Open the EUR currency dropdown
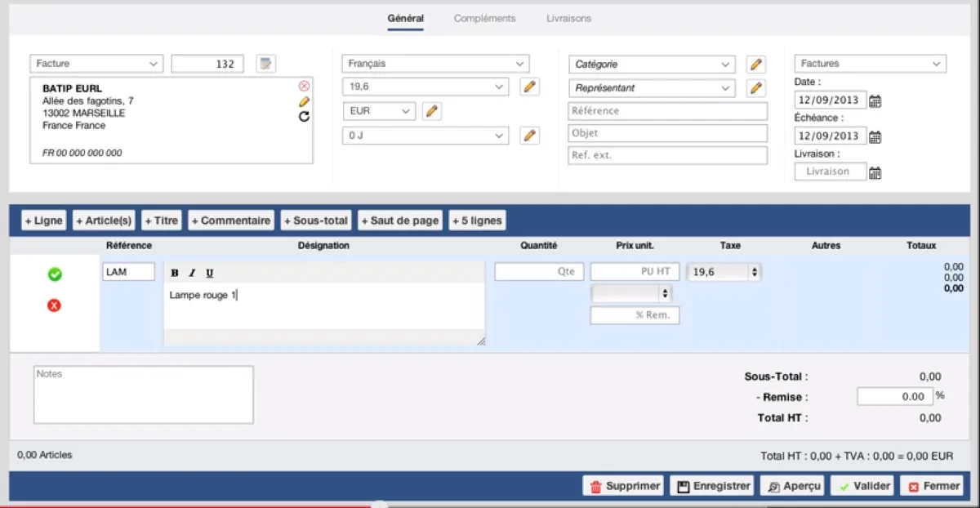980x508 pixels. point(379,111)
